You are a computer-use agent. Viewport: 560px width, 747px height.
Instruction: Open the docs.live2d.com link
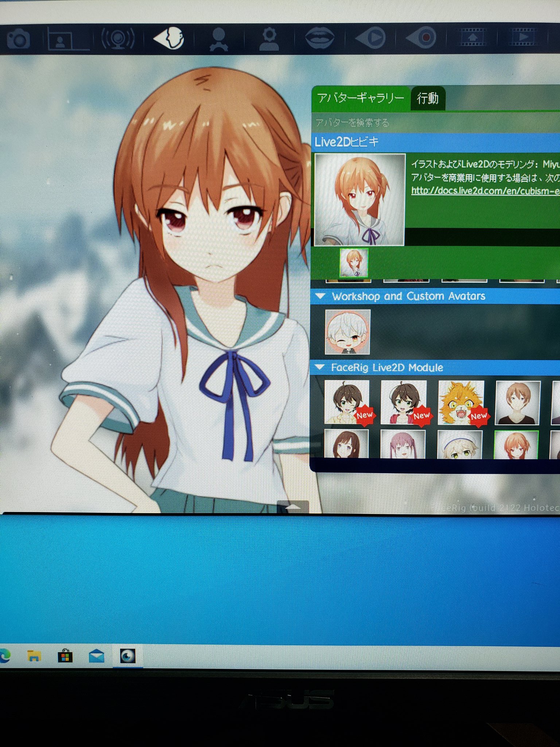(485, 190)
